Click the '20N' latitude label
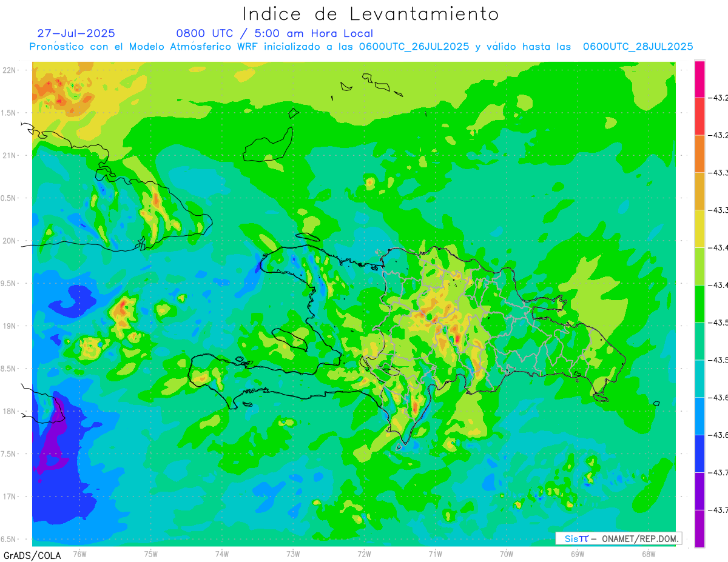728x562 pixels. click(x=9, y=241)
